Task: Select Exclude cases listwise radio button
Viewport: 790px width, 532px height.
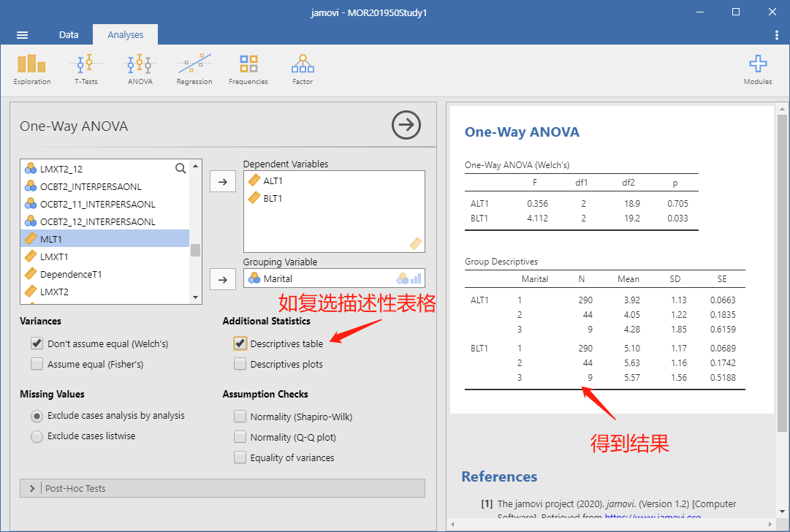Action: (37, 436)
